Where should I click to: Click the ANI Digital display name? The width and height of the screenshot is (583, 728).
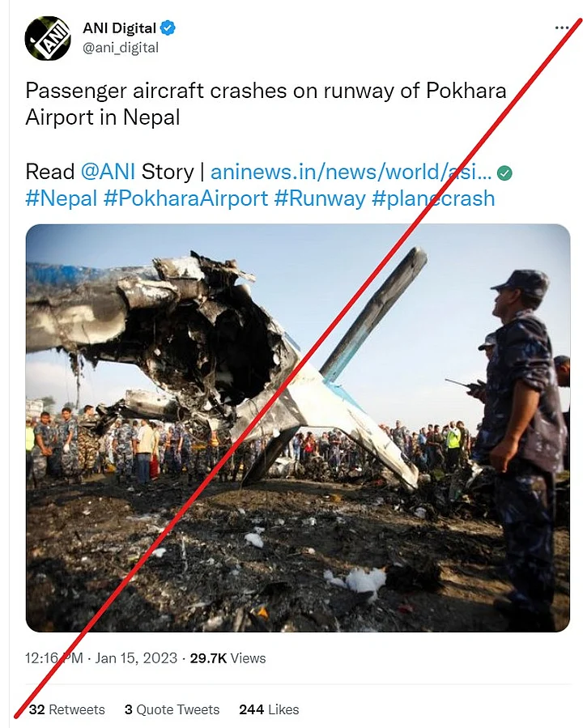119,28
